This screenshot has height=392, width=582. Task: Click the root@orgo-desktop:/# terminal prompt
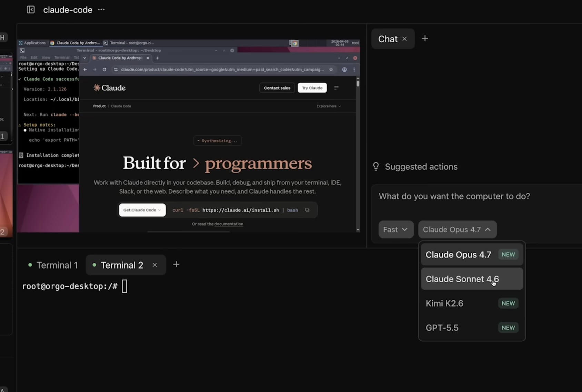[x=70, y=286]
